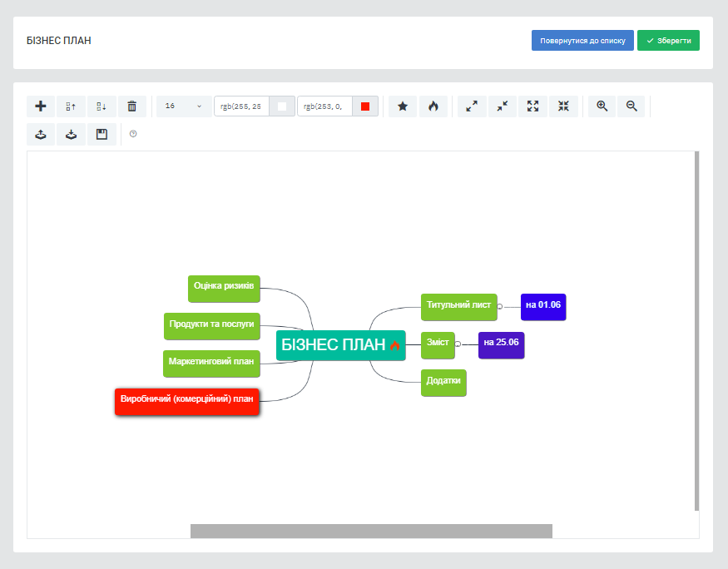Click the horizontal scrollbar under the canvas
Screen dimensions: 728x569
(x=371, y=531)
